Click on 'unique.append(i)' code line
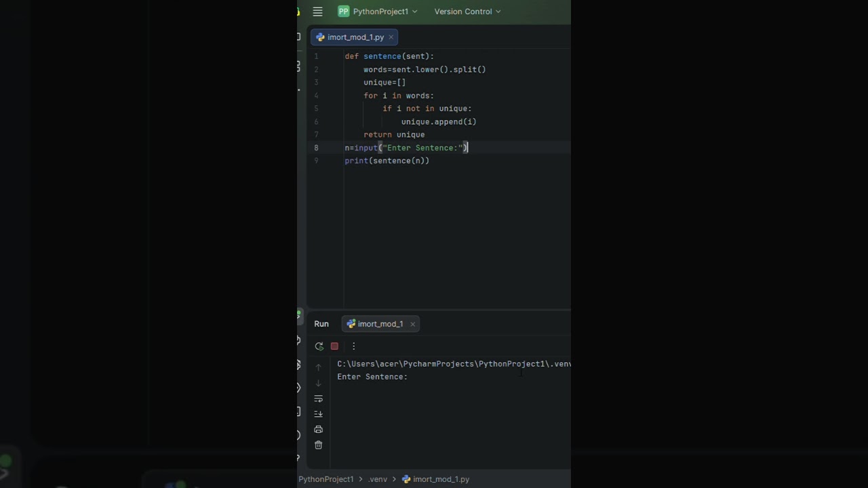Screen dimensions: 868x488 coord(439,122)
